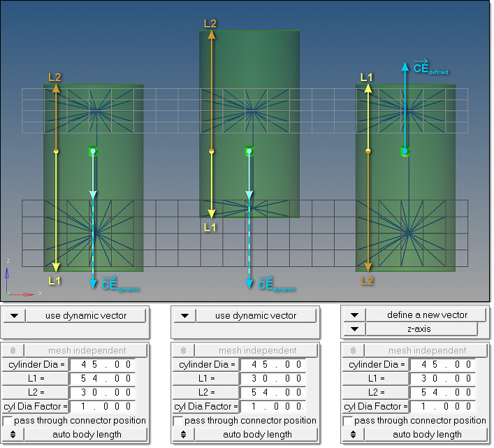Click right panel 'auto body length' button
This screenshot has height=448, width=494.
coord(426,435)
